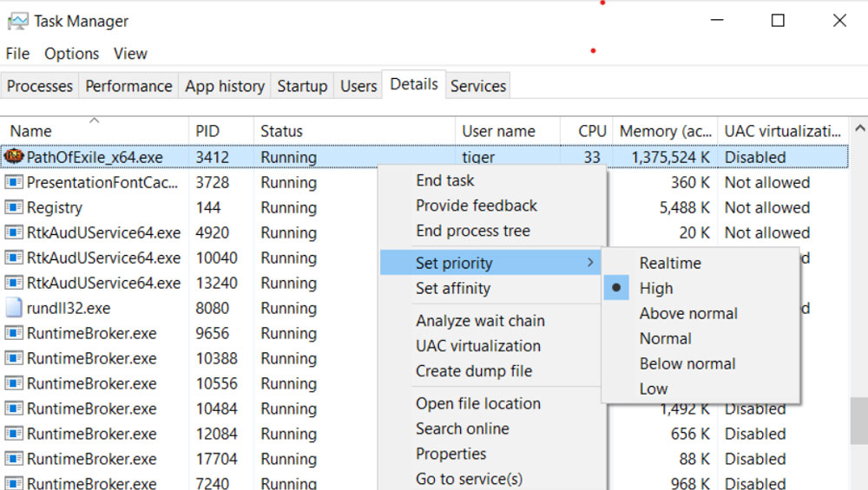The height and width of the screenshot is (490, 868).
Task: Click the Task Manager title bar icon
Action: tap(17, 21)
